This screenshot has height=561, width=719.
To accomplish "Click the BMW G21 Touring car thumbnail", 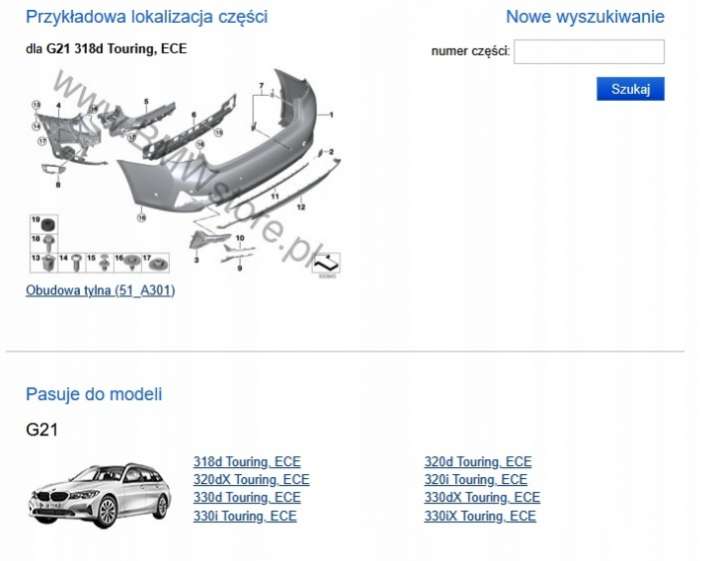I will [100, 495].
